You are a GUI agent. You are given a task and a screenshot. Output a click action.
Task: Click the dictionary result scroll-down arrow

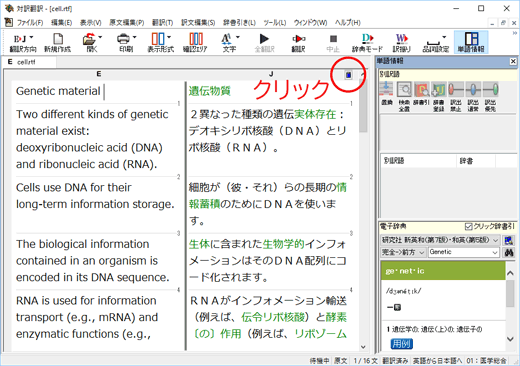[x=510, y=339]
